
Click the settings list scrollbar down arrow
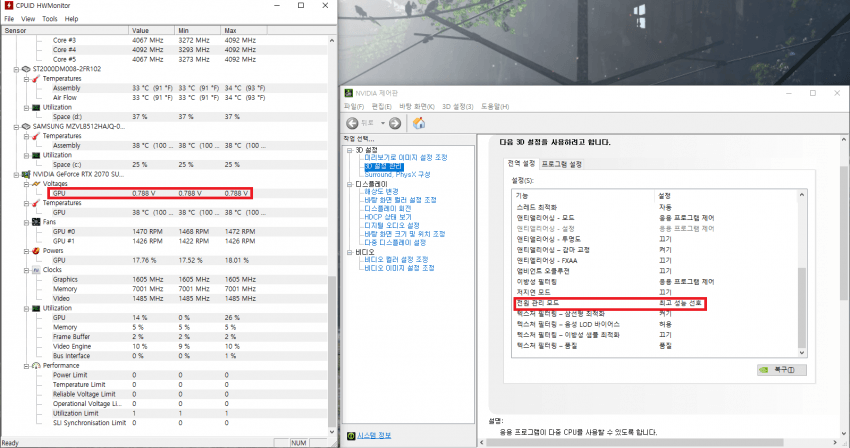point(802,353)
